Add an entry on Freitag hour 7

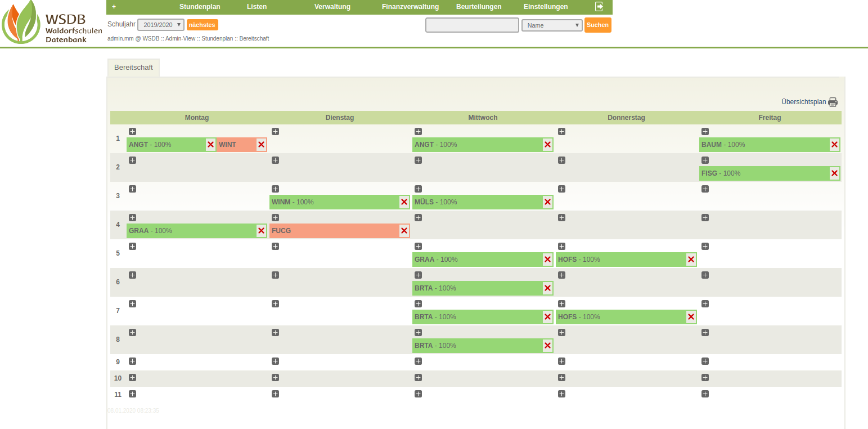click(x=705, y=303)
